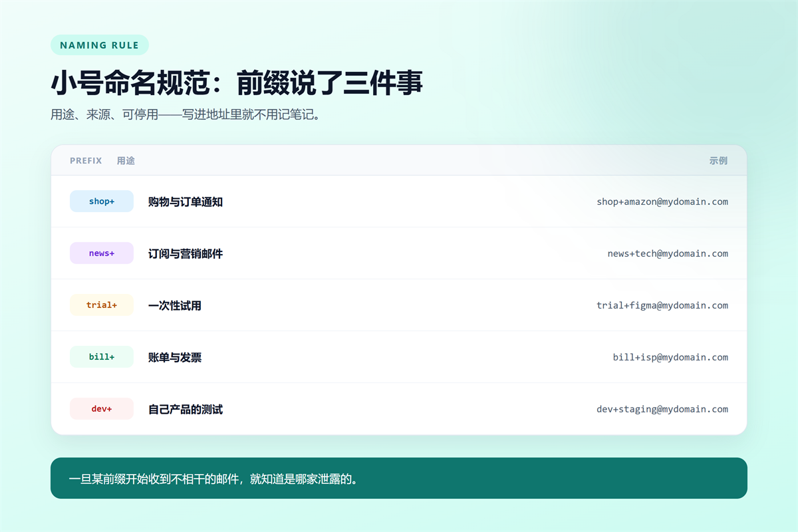Select the dev+ prefix tag
798x532 pixels.
pyautogui.click(x=102, y=409)
